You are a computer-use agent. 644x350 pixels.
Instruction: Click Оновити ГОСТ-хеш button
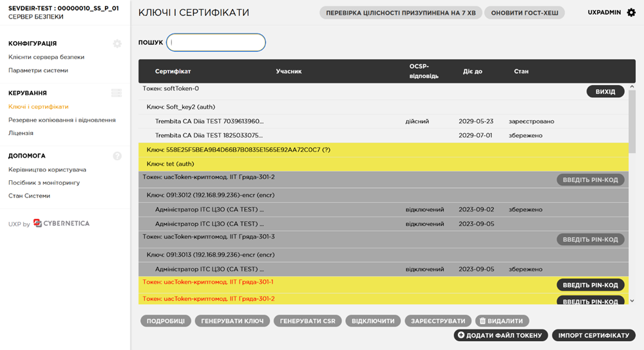click(525, 13)
